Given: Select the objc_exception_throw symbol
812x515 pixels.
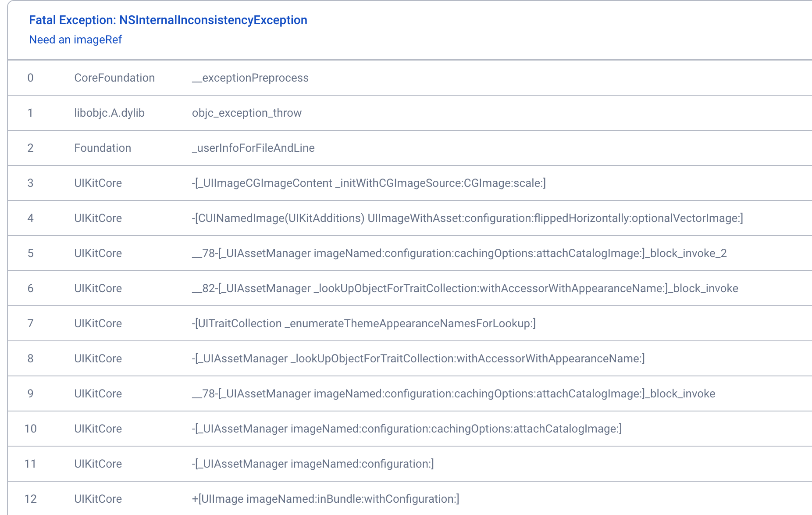Looking at the screenshot, I should coord(247,113).
